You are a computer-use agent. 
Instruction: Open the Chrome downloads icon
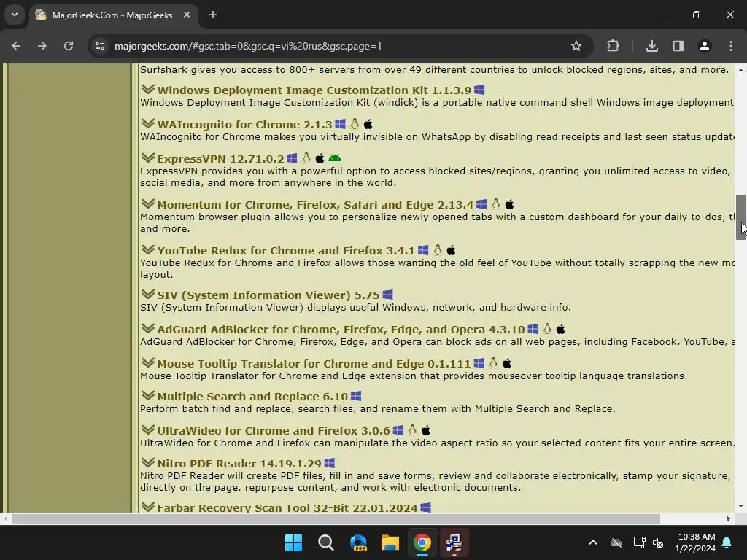pyautogui.click(x=651, y=46)
